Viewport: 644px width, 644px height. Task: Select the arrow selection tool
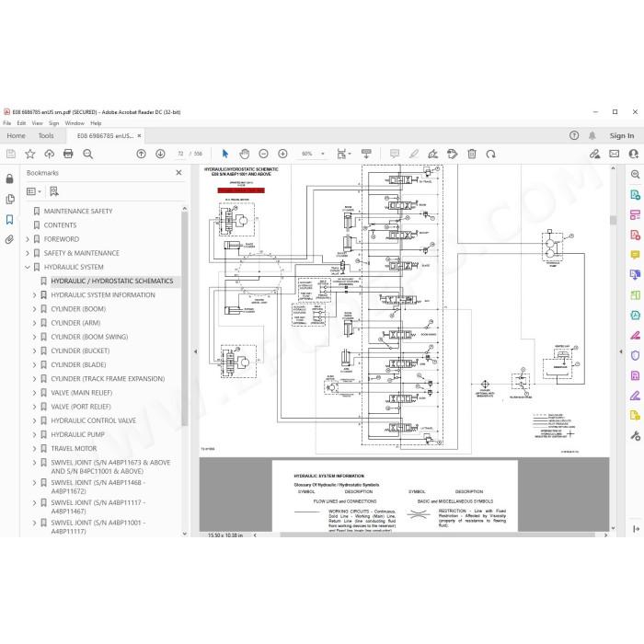(225, 154)
